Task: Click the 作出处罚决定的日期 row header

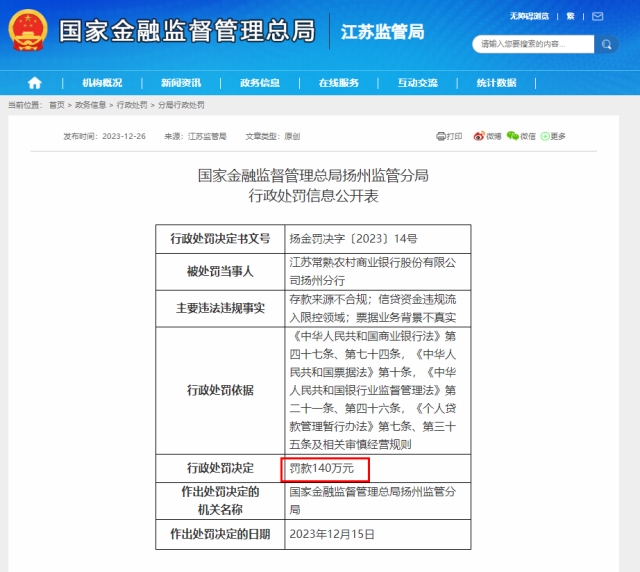Action: click(x=220, y=534)
